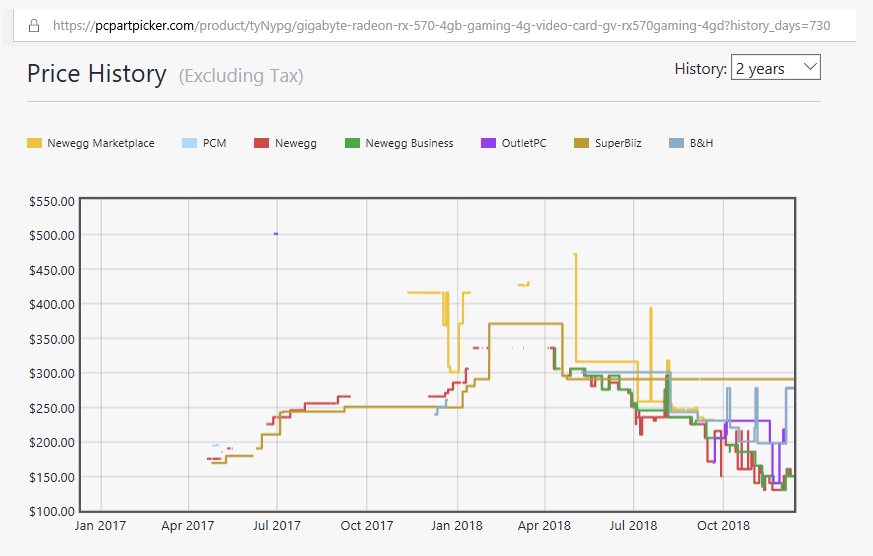Click the Jan 2018 x-axis label

pos(457,526)
